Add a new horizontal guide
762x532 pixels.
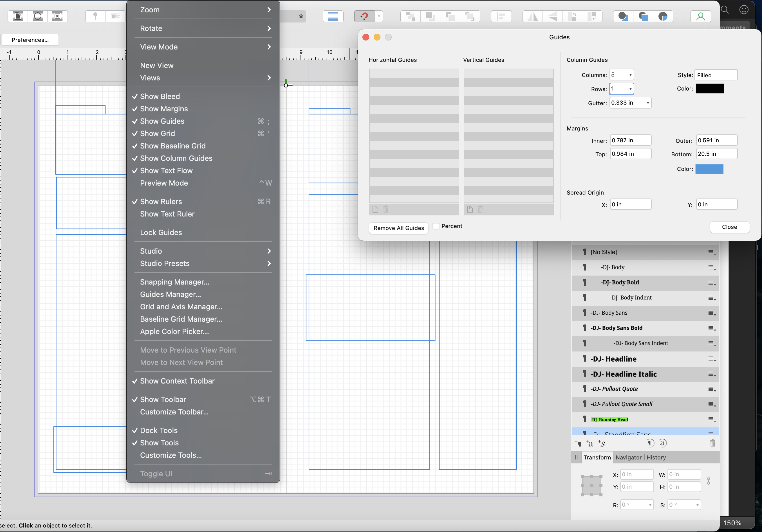click(375, 209)
